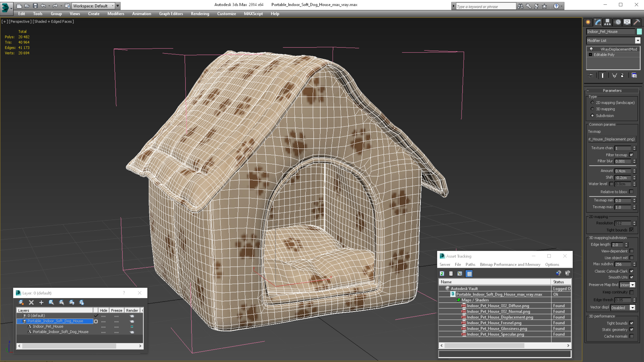Click the Save File icon
This screenshot has width=644, height=362.
pos(35,6)
